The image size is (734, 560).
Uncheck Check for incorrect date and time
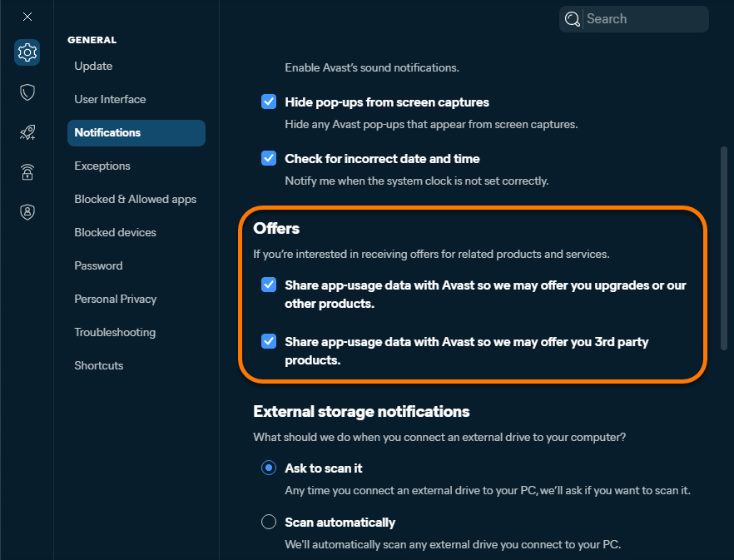click(x=269, y=158)
